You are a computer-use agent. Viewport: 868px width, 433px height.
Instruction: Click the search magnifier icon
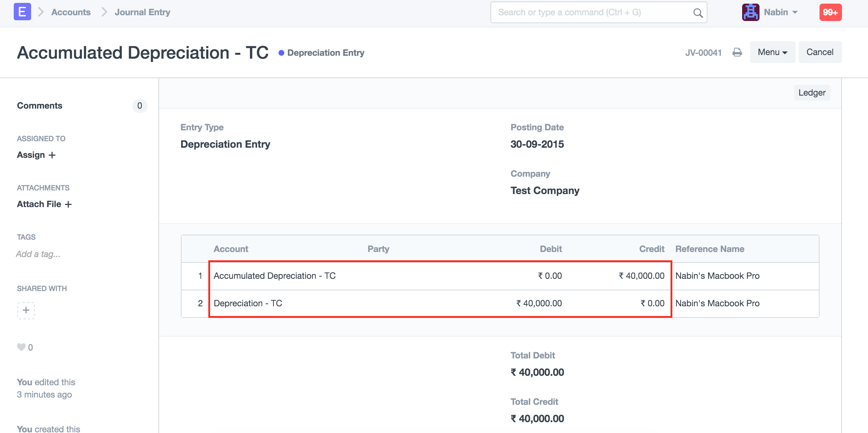[x=698, y=13]
